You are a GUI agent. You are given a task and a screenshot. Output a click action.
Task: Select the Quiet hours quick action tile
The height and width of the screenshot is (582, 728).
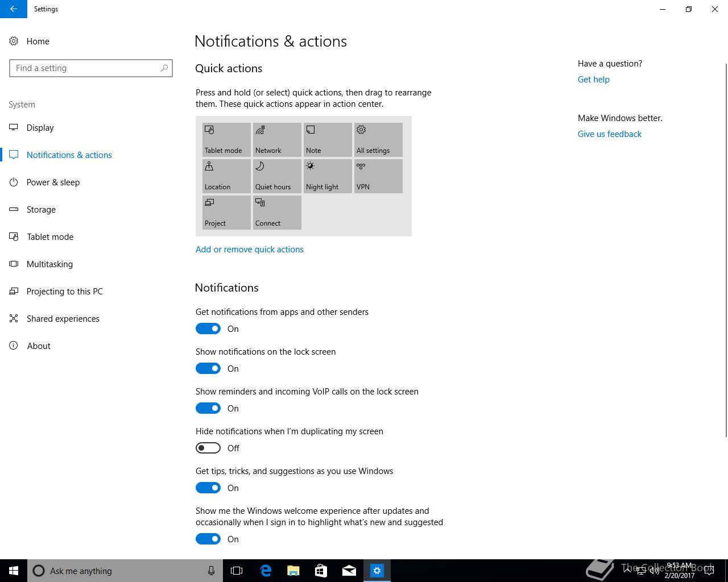277,176
